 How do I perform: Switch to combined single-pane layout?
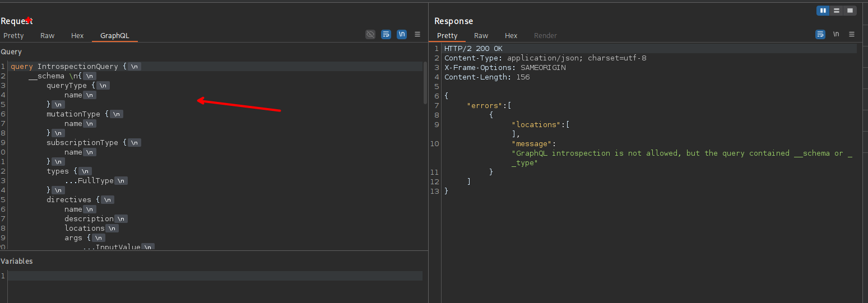[850, 11]
